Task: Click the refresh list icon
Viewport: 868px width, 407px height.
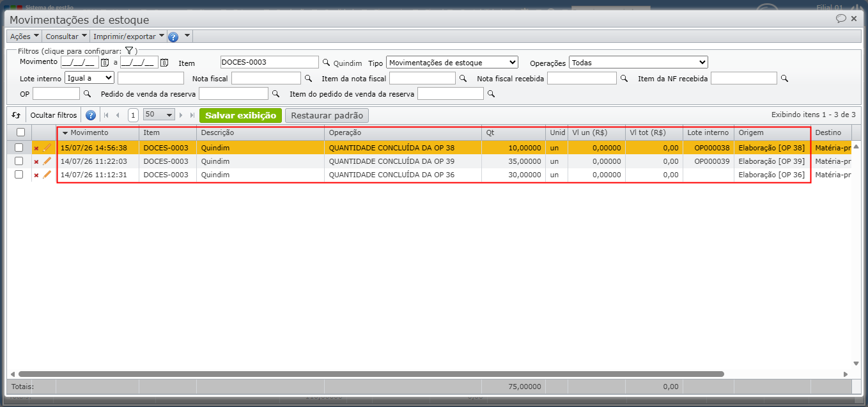Action: (17, 115)
